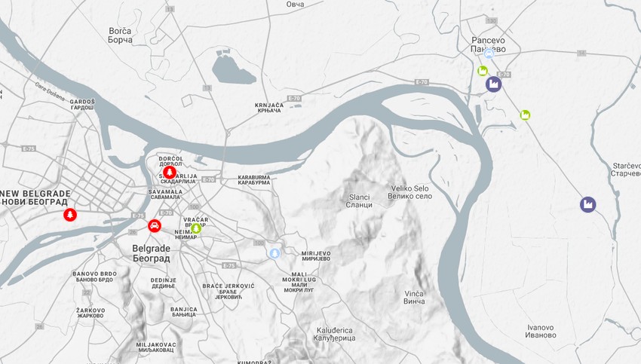Select the light blue tree marker near Mirijevo
The height and width of the screenshot is (364, 641).
pyautogui.click(x=274, y=253)
